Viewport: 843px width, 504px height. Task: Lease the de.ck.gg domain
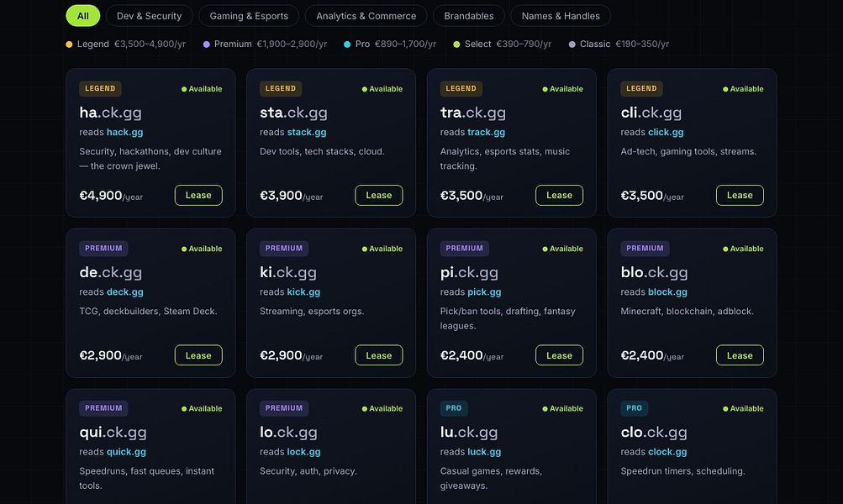point(198,355)
